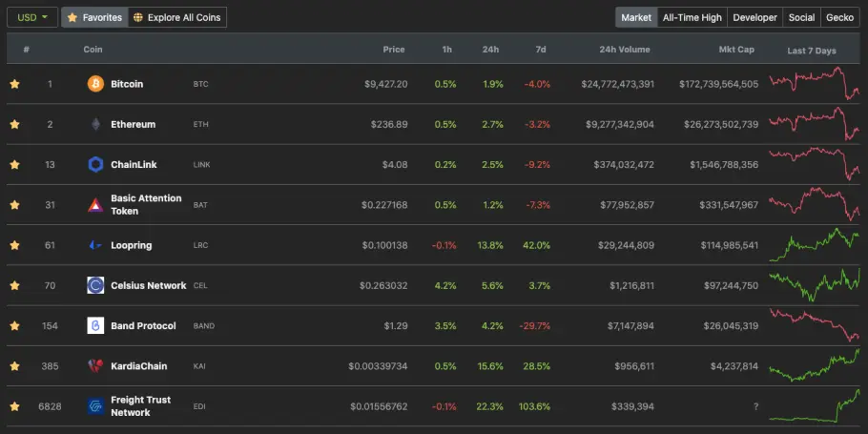Screen dimensions: 868x434
Task: Open the Band Protocol link
Action: [x=143, y=325]
